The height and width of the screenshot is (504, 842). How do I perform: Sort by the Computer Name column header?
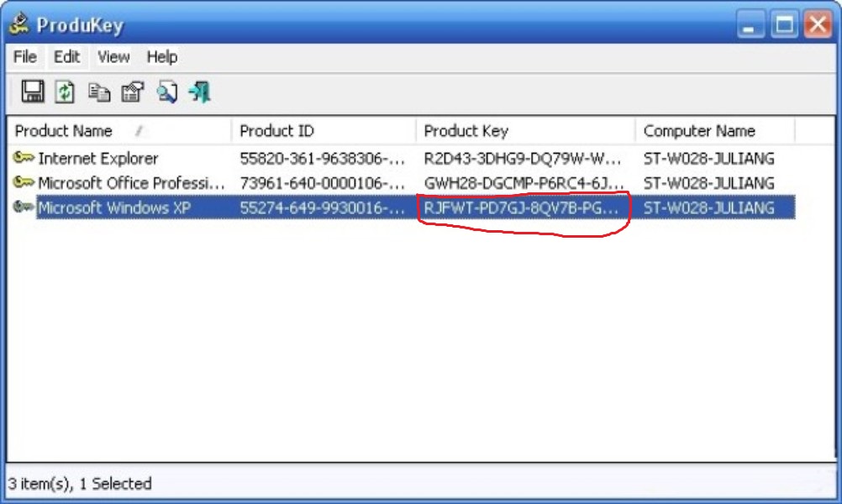[x=715, y=130]
